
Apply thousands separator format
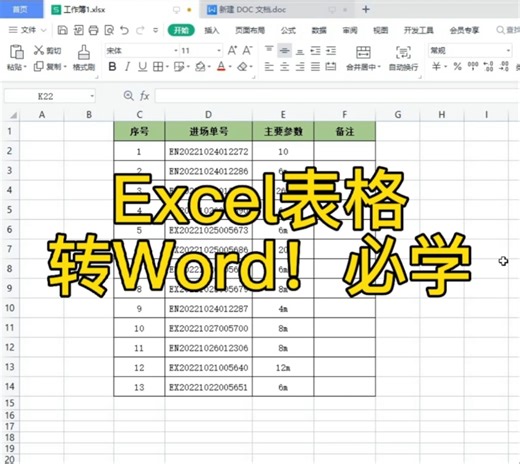pos(473,66)
